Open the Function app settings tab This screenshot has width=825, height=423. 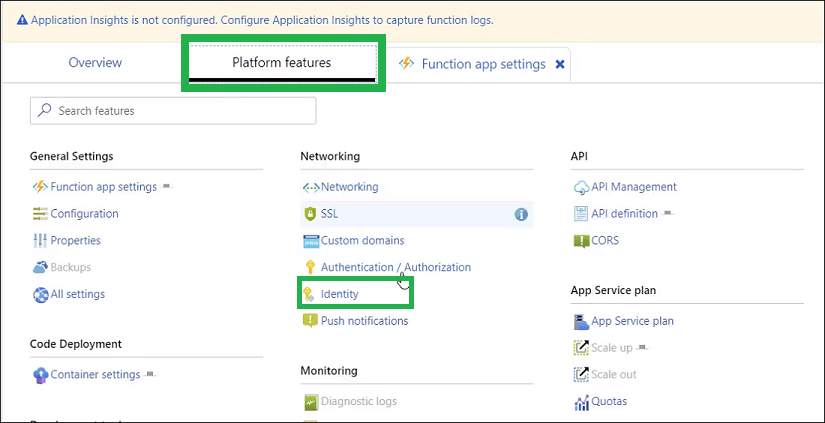coord(484,64)
